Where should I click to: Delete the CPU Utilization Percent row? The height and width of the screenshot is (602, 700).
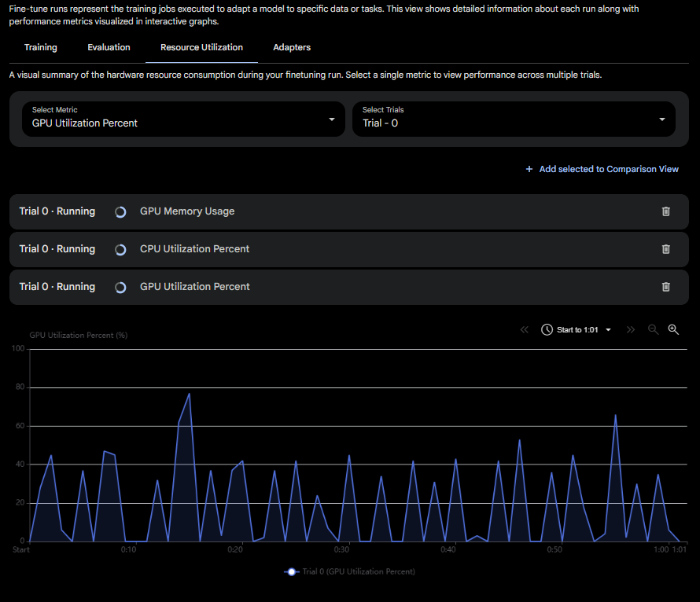[x=665, y=249]
